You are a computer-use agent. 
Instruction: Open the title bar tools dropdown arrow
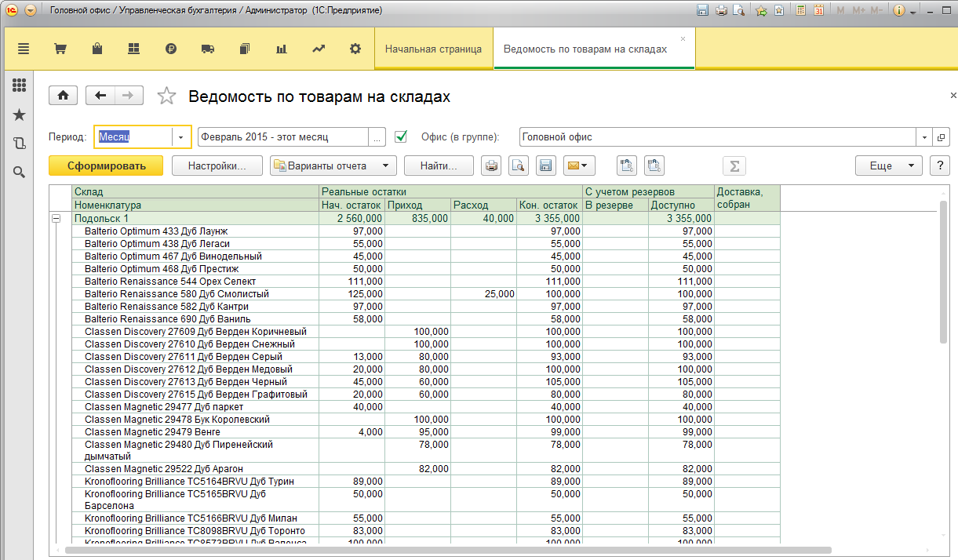pos(911,11)
